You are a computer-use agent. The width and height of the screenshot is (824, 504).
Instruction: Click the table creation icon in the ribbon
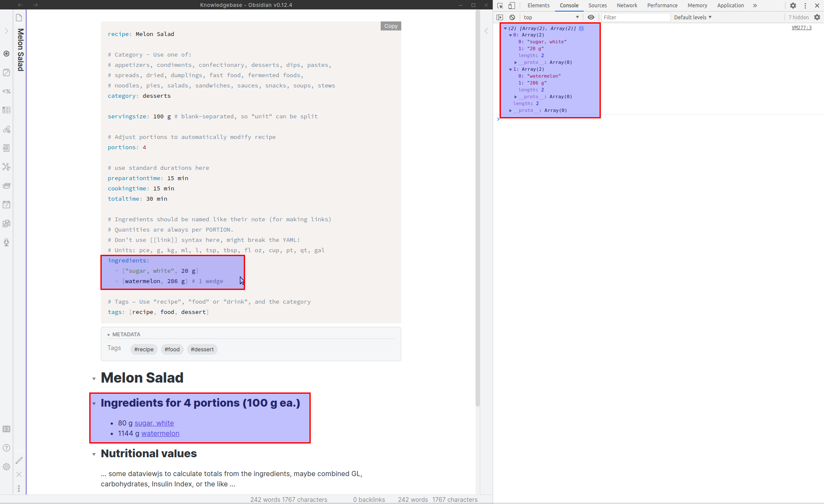tap(6, 110)
